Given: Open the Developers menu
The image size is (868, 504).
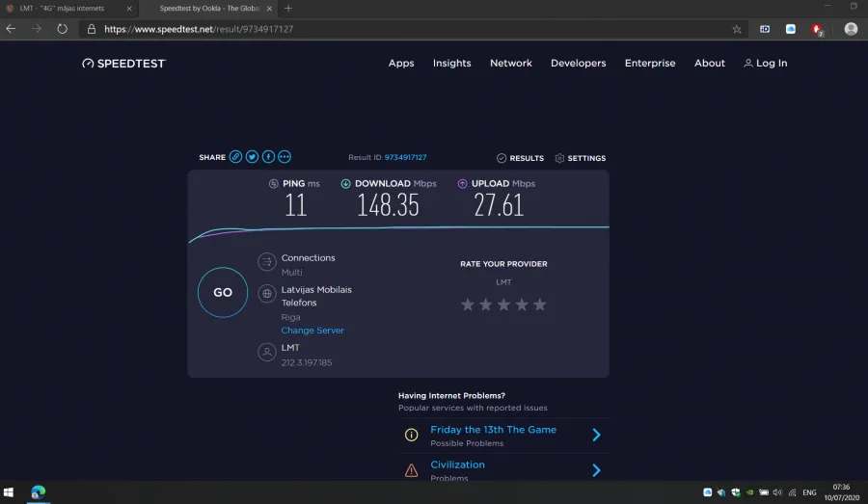Looking at the screenshot, I should [x=579, y=63].
